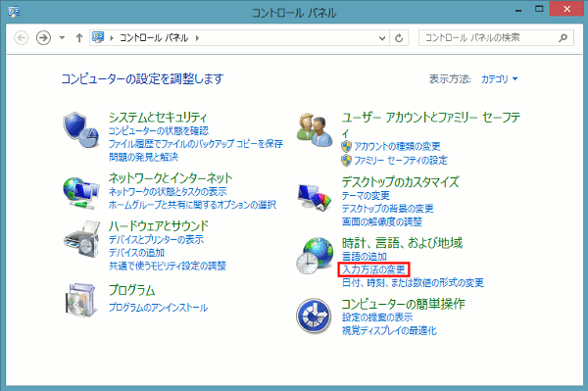Open コンピューターの状態を確認 link
This screenshot has height=391, width=588.
click(x=159, y=131)
